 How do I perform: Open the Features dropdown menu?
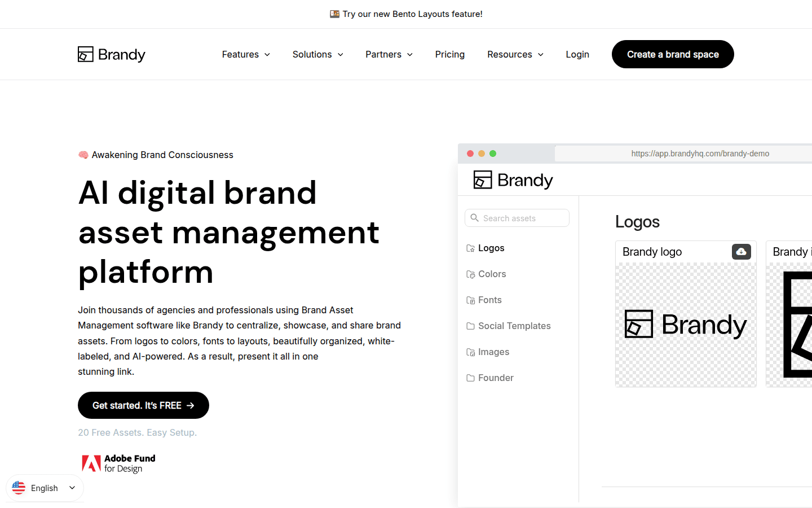tap(246, 54)
